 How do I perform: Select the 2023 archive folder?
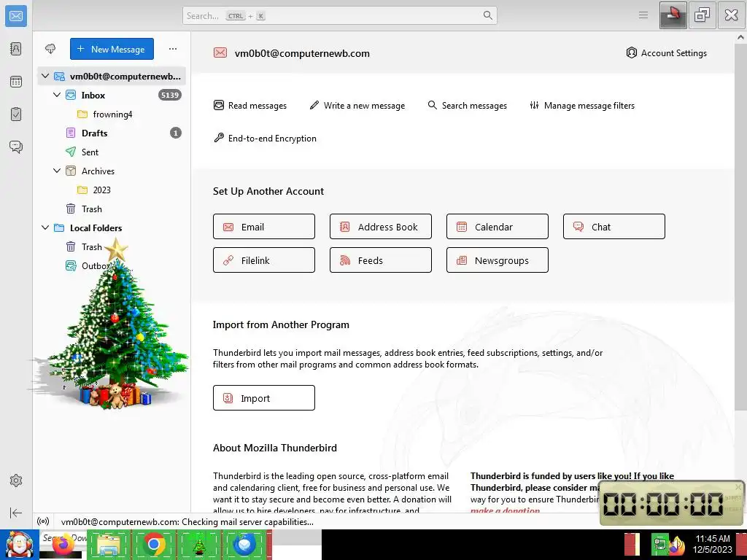coord(112,190)
